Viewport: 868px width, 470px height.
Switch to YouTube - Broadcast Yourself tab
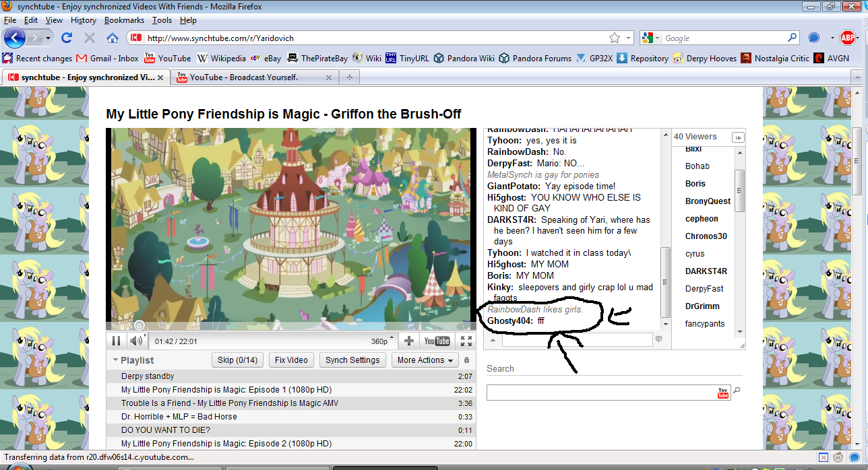244,77
